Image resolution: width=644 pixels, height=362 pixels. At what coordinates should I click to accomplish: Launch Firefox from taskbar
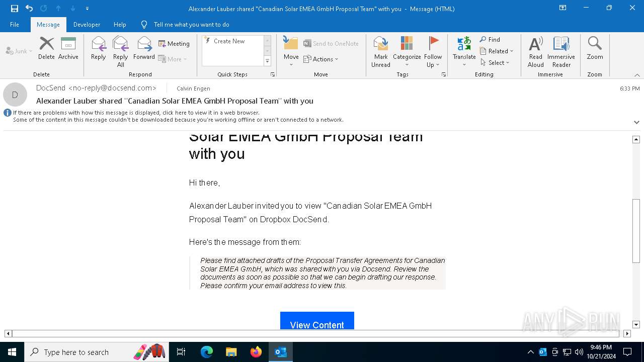[256, 352]
